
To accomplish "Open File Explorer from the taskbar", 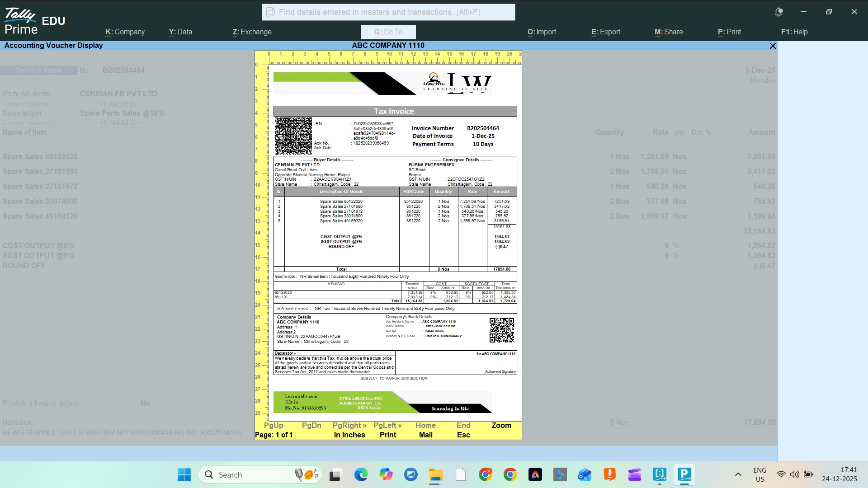I will [x=435, y=474].
